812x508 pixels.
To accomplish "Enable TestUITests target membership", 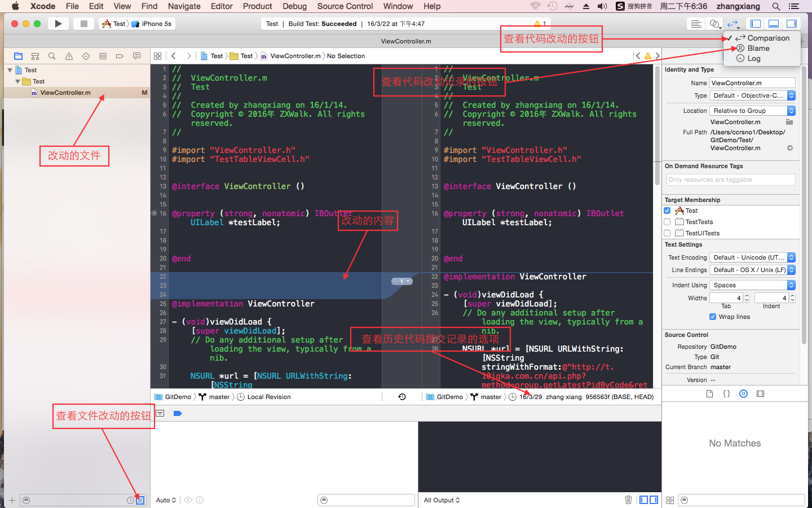I will (x=667, y=233).
